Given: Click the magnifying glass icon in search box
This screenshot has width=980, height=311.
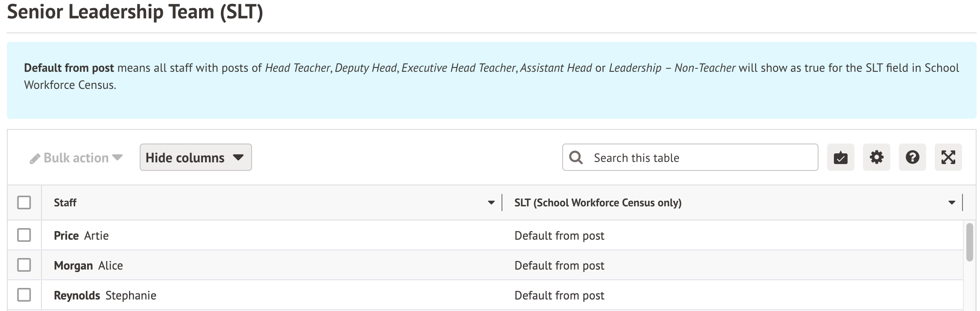Looking at the screenshot, I should (576, 158).
